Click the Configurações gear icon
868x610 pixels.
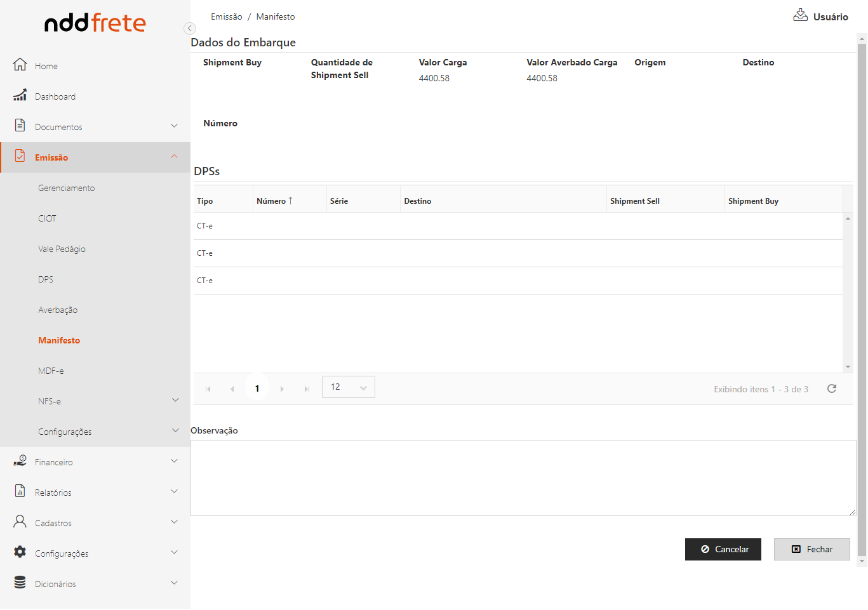[x=20, y=552]
